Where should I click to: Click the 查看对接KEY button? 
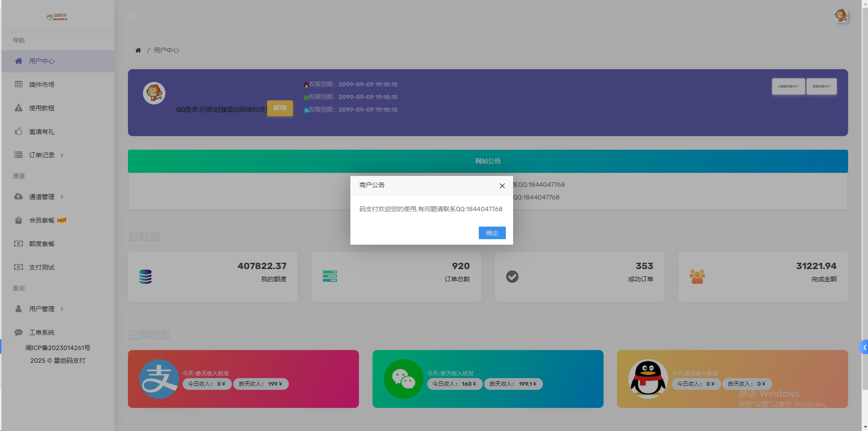pos(821,86)
